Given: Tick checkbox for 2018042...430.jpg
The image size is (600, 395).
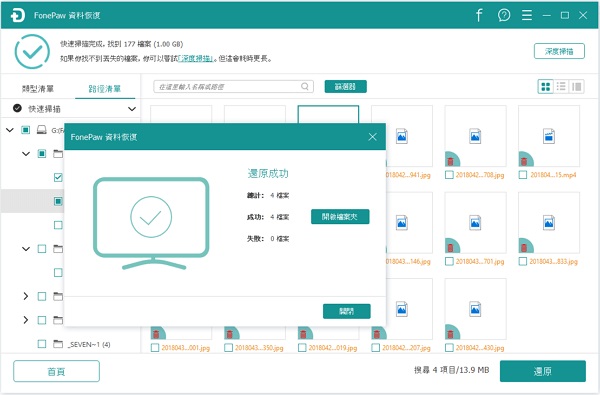Looking at the screenshot, I should coord(449,348).
